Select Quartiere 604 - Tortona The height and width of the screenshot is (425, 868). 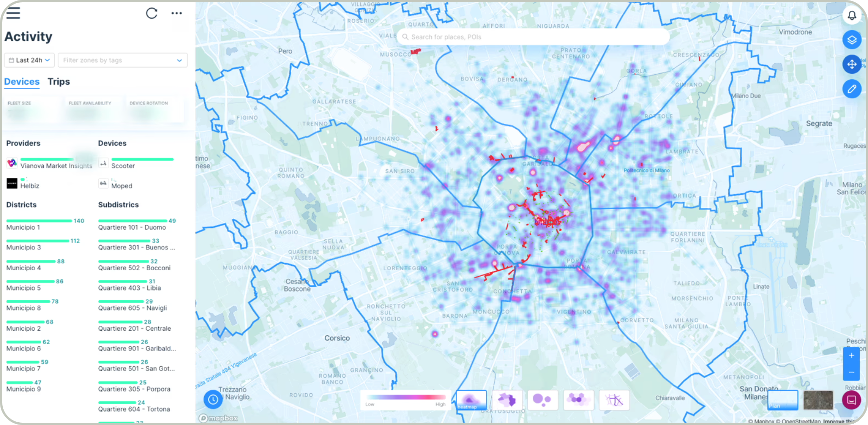(134, 406)
